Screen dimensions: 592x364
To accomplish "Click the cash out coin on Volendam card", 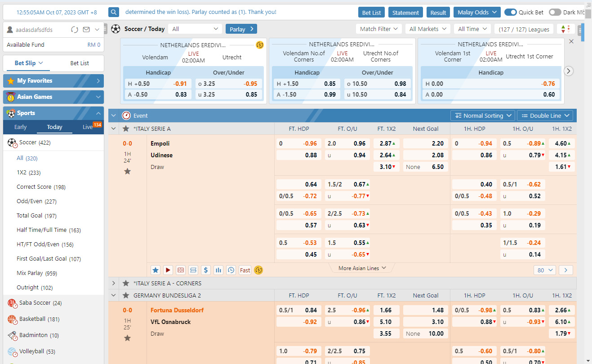I will tap(260, 45).
